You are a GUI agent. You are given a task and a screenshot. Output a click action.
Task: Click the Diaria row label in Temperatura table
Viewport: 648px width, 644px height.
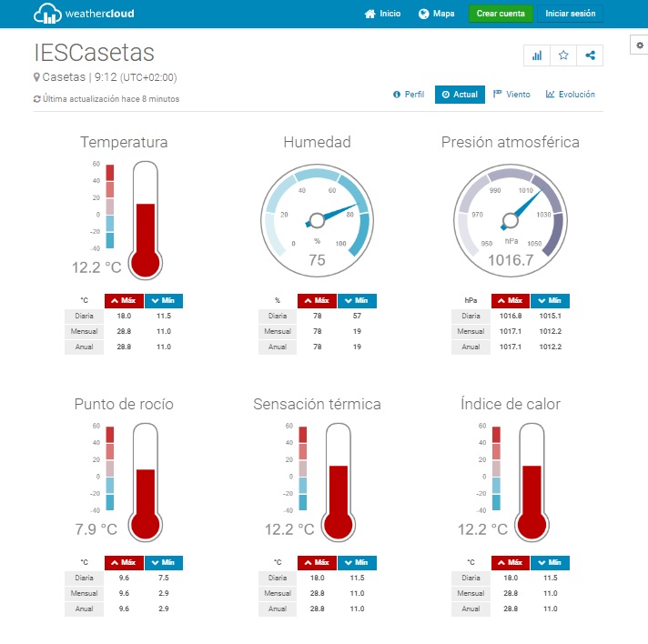pos(84,316)
